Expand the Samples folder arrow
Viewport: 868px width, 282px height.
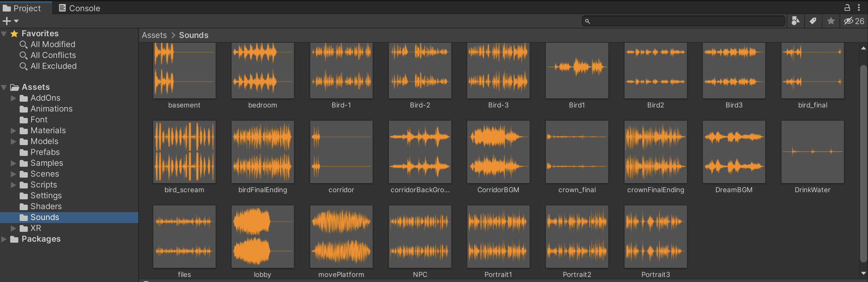pyautogui.click(x=13, y=163)
